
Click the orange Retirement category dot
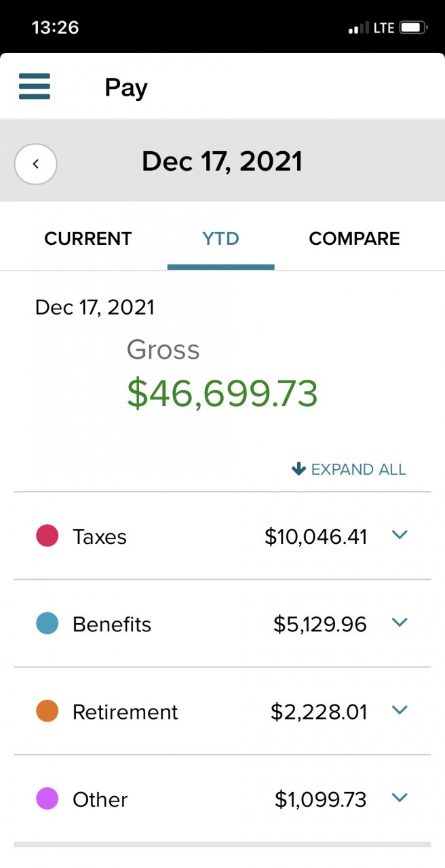tap(47, 711)
